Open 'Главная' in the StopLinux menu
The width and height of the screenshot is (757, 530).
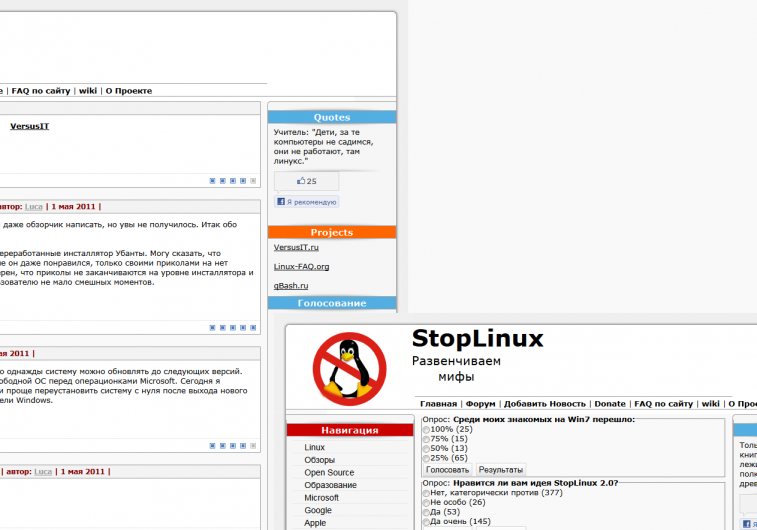[x=438, y=404]
